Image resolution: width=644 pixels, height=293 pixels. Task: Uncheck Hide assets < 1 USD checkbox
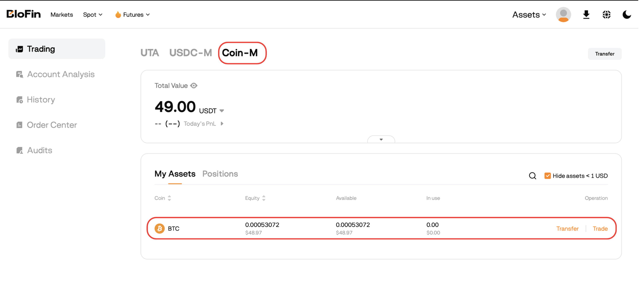(x=548, y=176)
